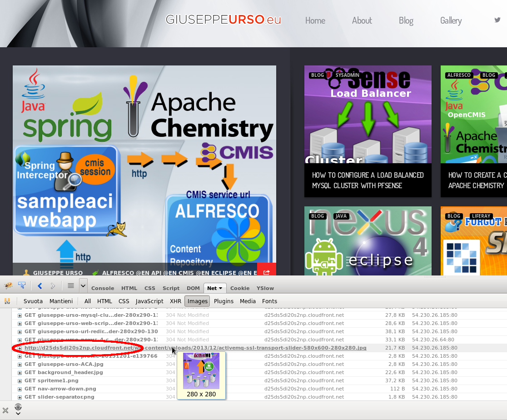Screen dimensions: 507x420
Task: Expand the giuseppe-urso-url-redir request row
Action: click(x=20, y=332)
